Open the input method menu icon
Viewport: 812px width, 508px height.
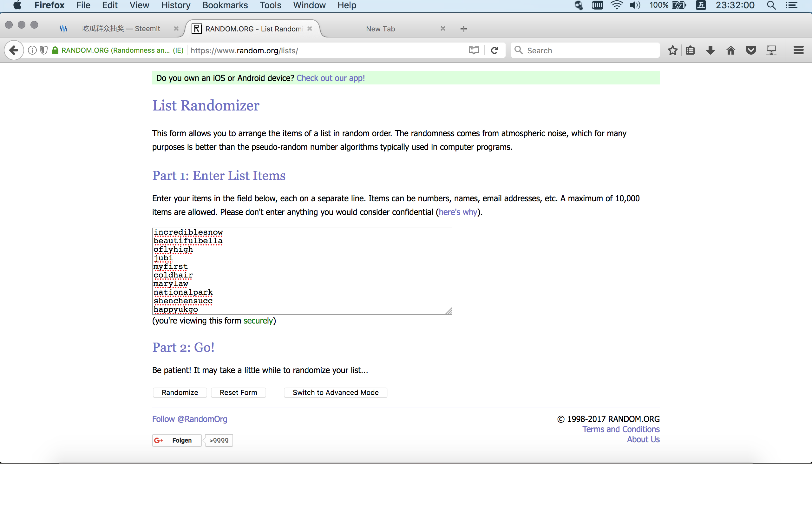coord(701,5)
